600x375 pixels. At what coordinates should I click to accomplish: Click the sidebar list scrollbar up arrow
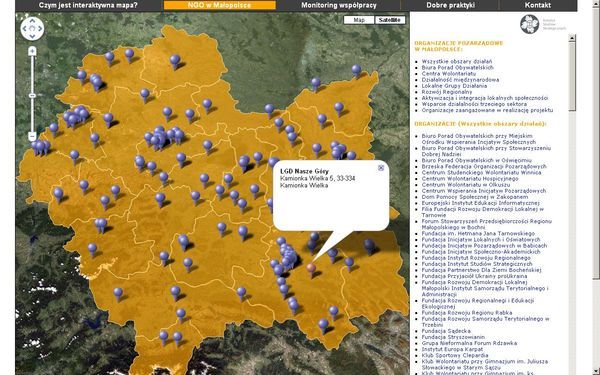click(x=572, y=38)
